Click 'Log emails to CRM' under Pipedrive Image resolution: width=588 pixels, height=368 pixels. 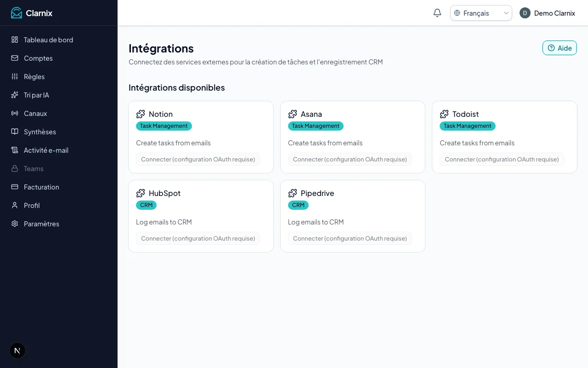click(316, 222)
